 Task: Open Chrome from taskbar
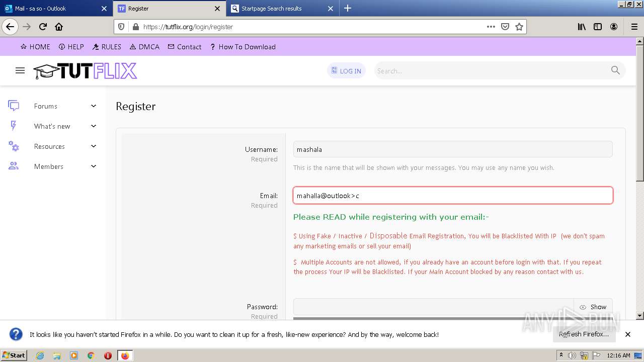coord(91,355)
